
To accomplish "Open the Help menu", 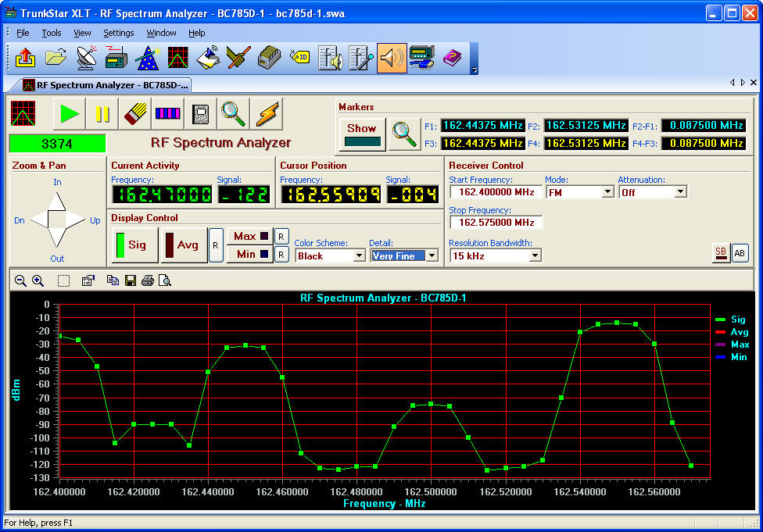I will click(x=197, y=33).
